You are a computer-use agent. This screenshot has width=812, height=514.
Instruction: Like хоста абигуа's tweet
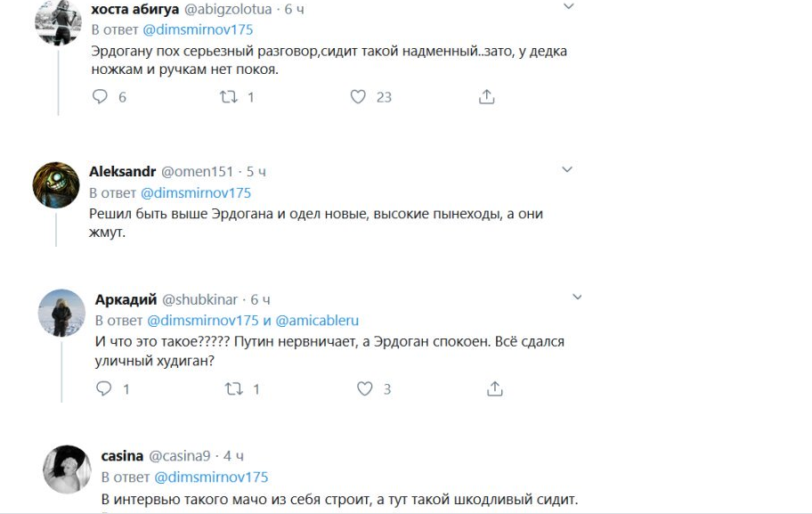pos(358,97)
